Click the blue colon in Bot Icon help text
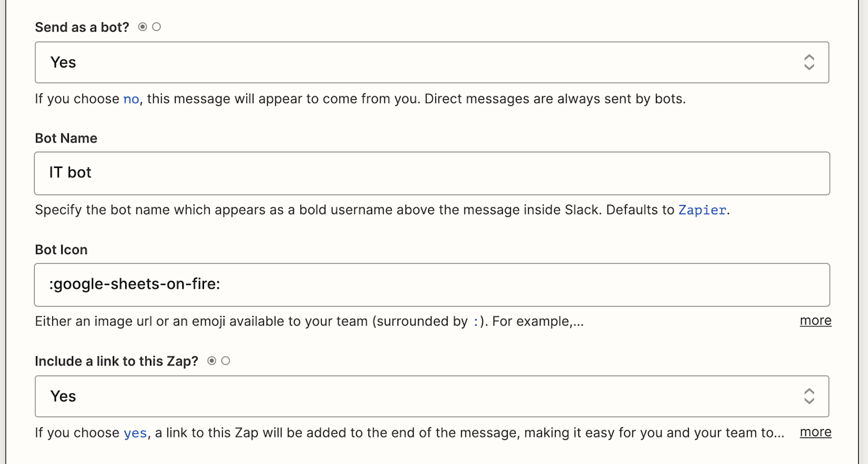The width and height of the screenshot is (868, 464). (476, 322)
